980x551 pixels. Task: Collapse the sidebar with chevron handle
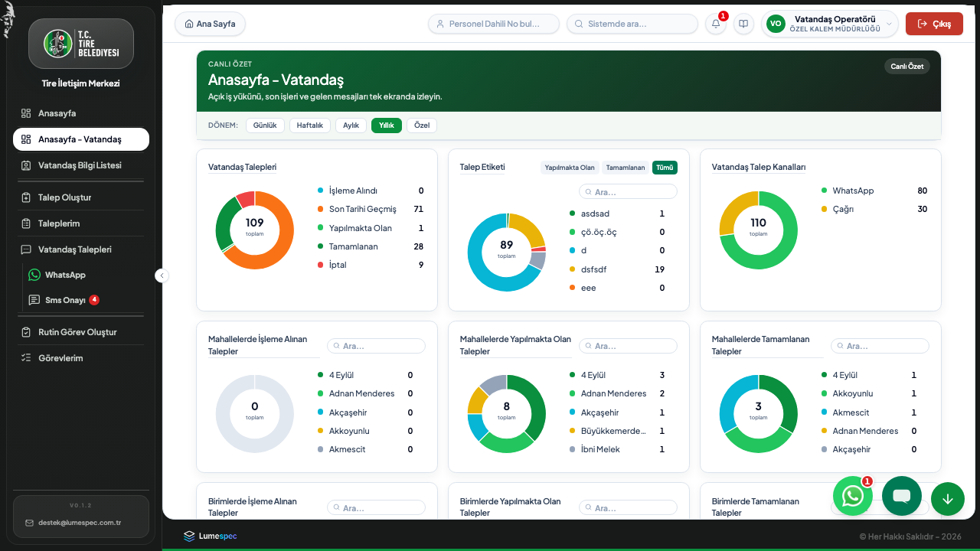[x=162, y=275]
